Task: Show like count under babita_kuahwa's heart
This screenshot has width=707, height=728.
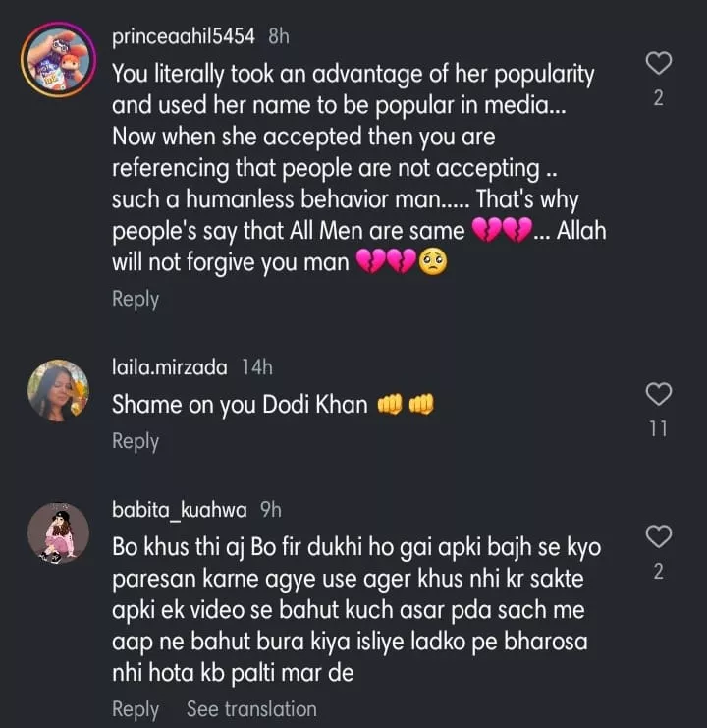Action: coord(659,571)
